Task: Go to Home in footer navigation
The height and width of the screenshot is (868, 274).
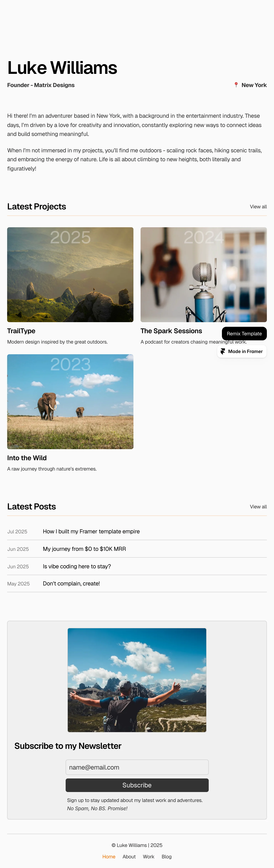Action: (x=109, y=857)
